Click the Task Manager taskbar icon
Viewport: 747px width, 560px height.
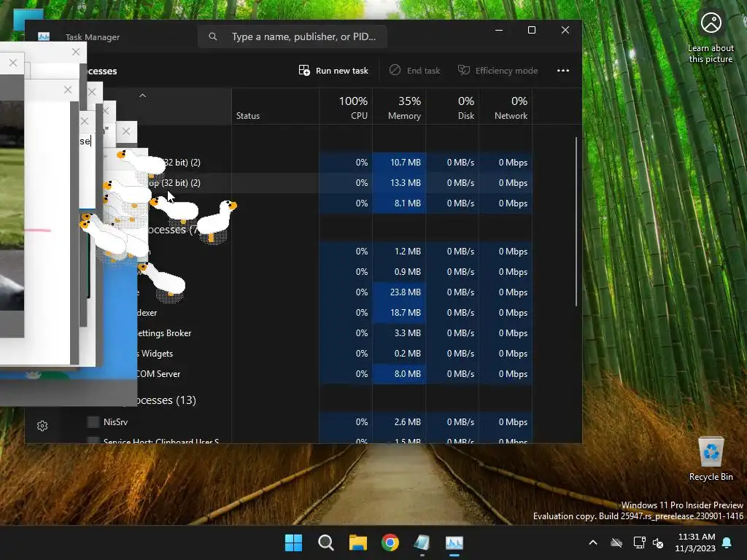(x=454, y=542)
